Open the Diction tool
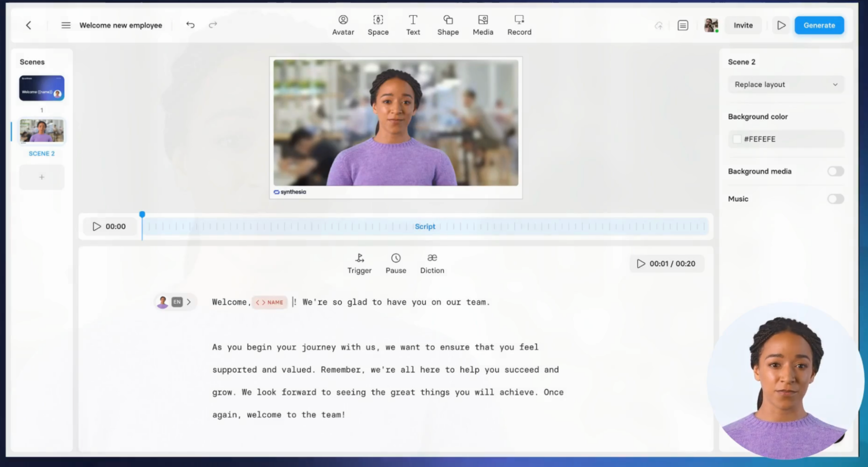 point(432,263)
